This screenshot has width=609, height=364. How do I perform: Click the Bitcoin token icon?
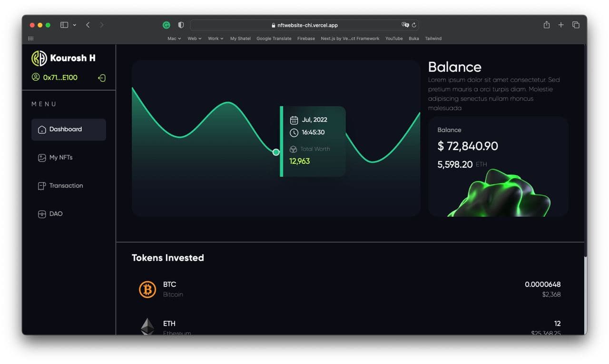point(147,289)
